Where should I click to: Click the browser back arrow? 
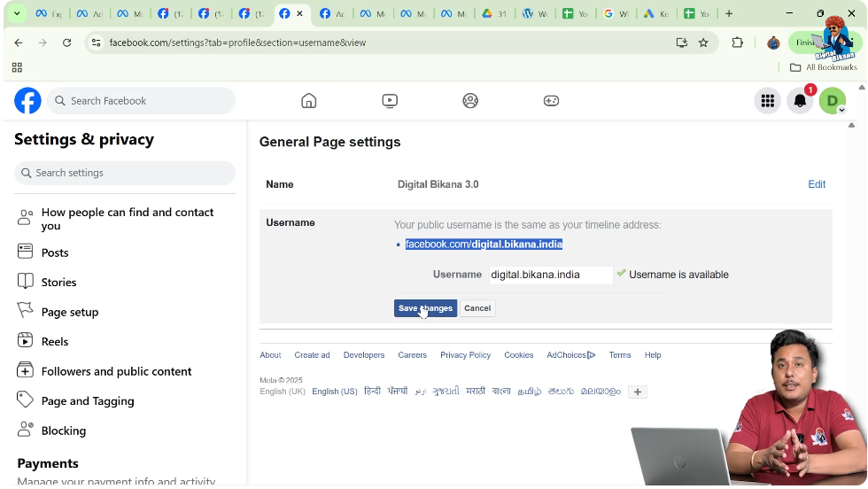pos(19,43)
